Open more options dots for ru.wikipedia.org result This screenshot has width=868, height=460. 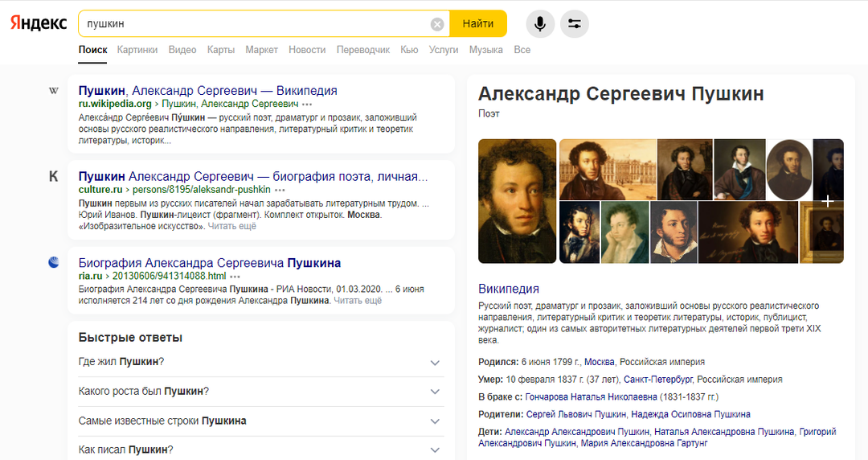point(307,105)
